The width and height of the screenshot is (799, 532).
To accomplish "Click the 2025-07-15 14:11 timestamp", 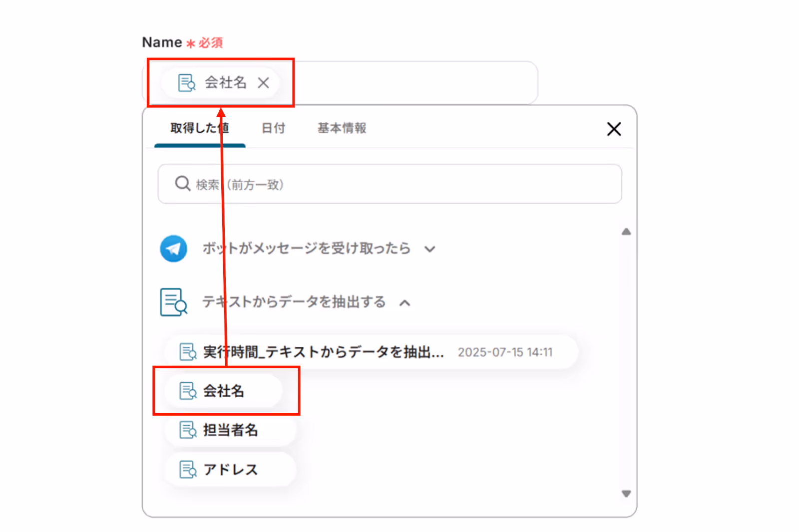I will (x=505, y=352).
